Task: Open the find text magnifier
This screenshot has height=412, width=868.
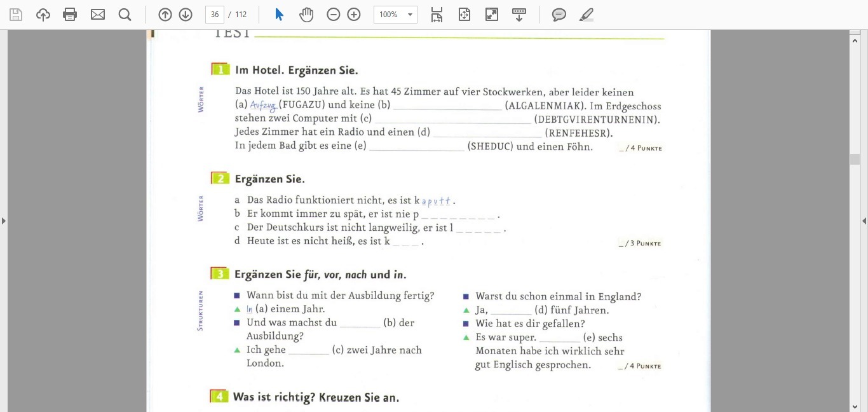Action: [x=125, y=15]
